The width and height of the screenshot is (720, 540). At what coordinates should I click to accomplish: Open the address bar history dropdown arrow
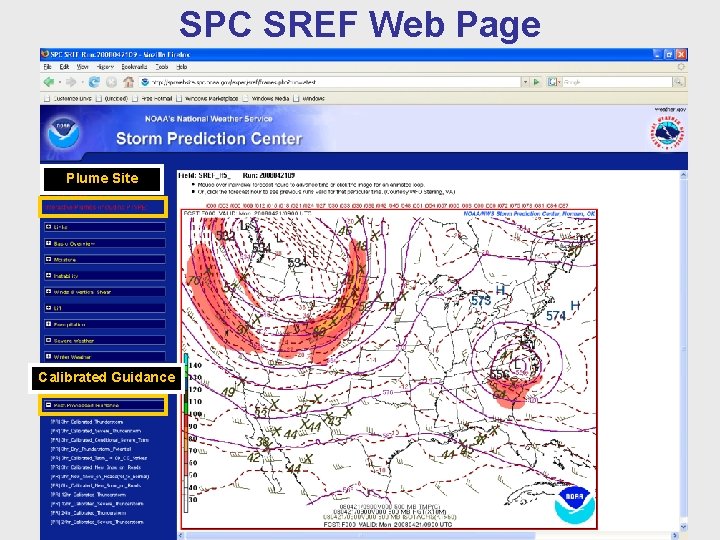[x=525, y=82]
